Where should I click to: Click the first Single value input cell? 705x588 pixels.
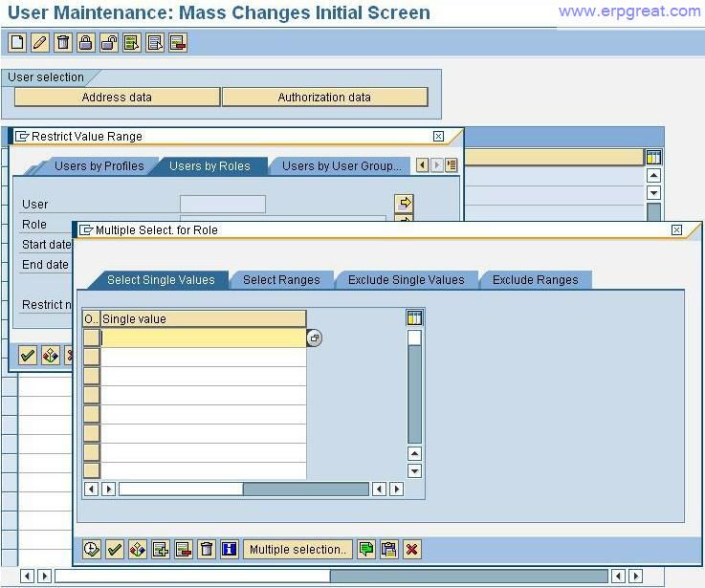point(203,338)
